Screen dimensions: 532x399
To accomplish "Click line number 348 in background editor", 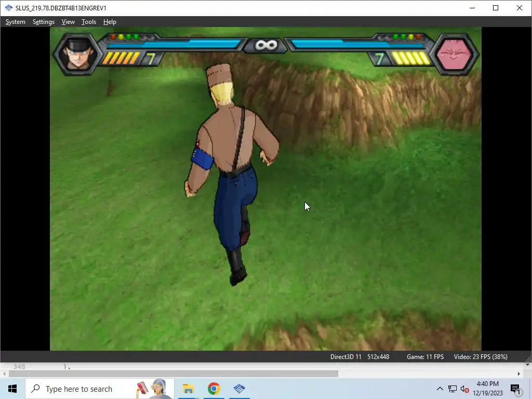I will coord(19,366).
